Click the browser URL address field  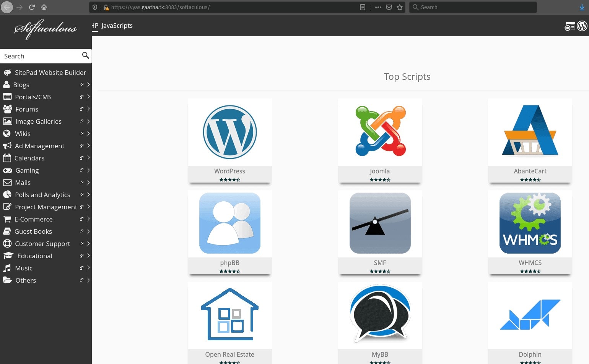233,7
